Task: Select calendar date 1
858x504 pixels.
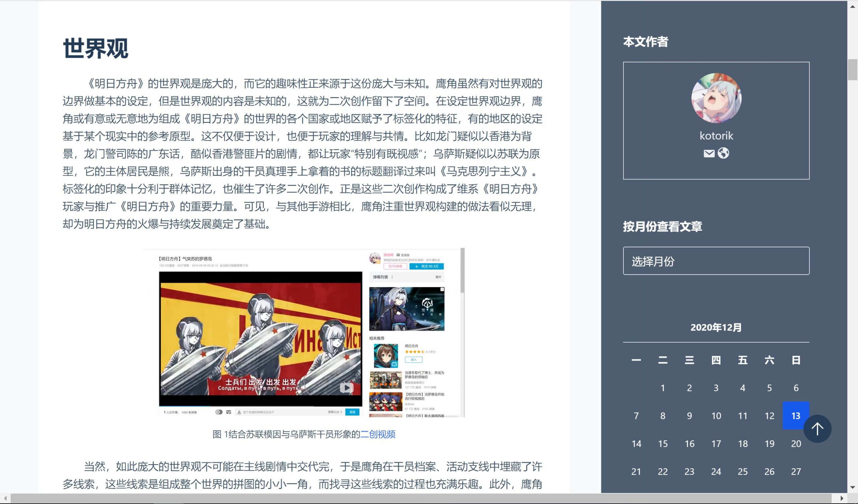Action: [x=663, y=387]
